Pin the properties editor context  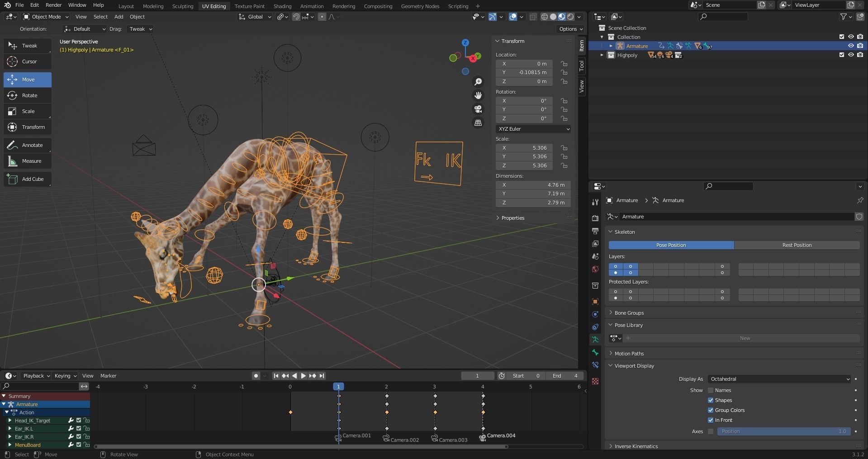(x=860, y=200)
